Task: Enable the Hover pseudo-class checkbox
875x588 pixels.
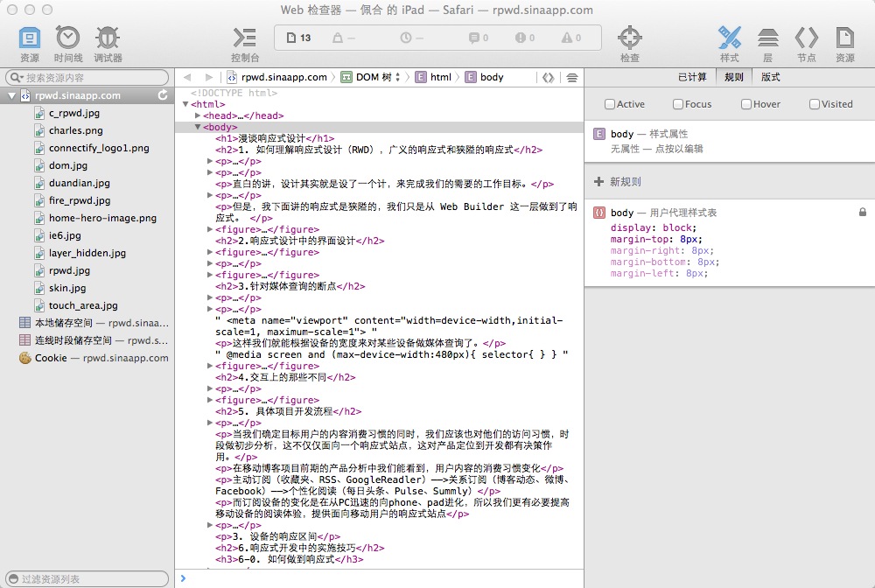Action: [746, 104]
